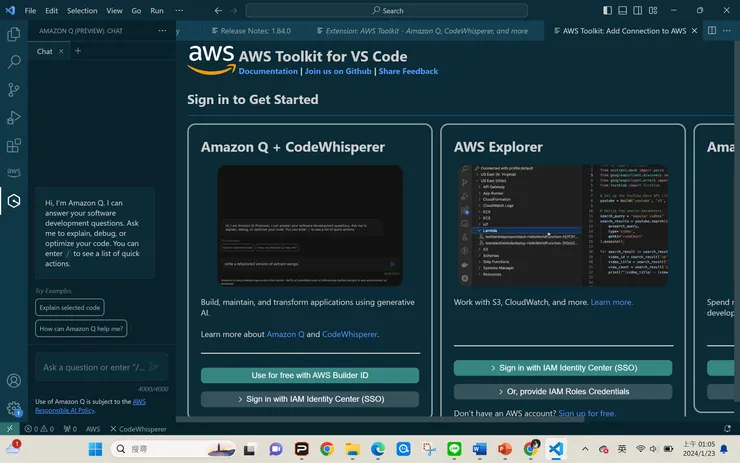
Task: Open the AWS Toolkit sidebar icon
Action: coord(14,172)
